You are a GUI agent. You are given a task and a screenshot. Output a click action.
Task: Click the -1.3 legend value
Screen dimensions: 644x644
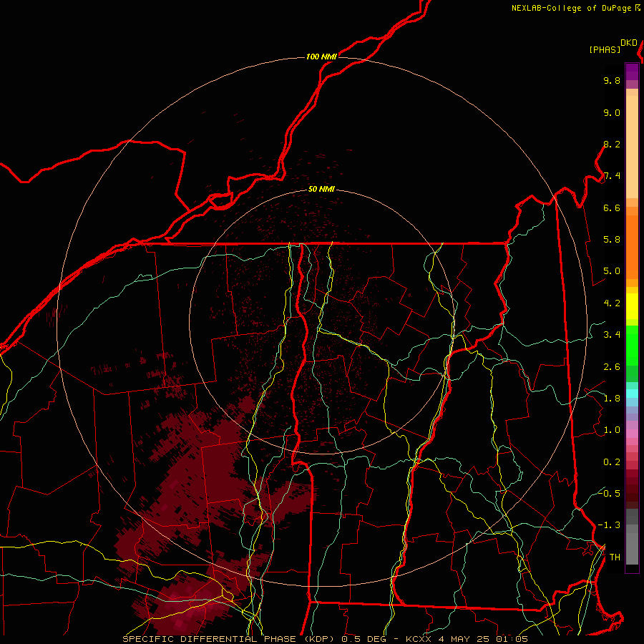pyautogui.click(x=609, y=525)
